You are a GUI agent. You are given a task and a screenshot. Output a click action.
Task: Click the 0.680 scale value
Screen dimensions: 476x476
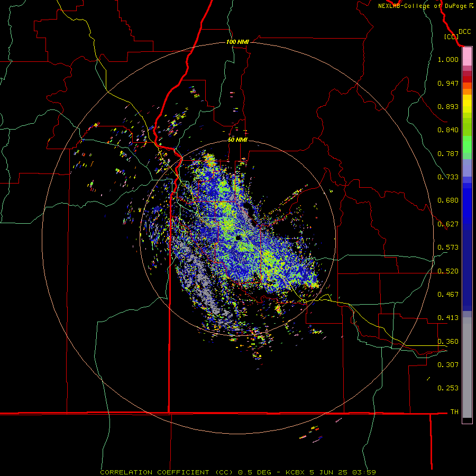click(448, 200)
